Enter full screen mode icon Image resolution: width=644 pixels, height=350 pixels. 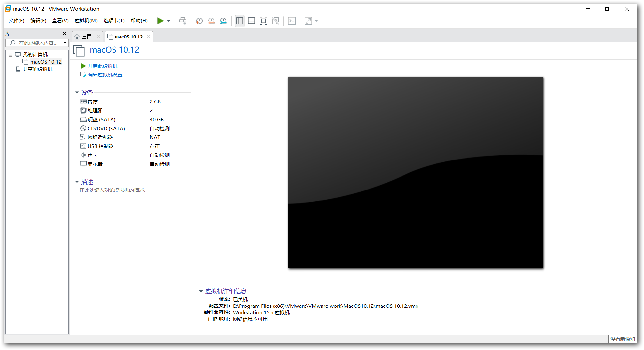pyautogui.click(x=263, y=21)
